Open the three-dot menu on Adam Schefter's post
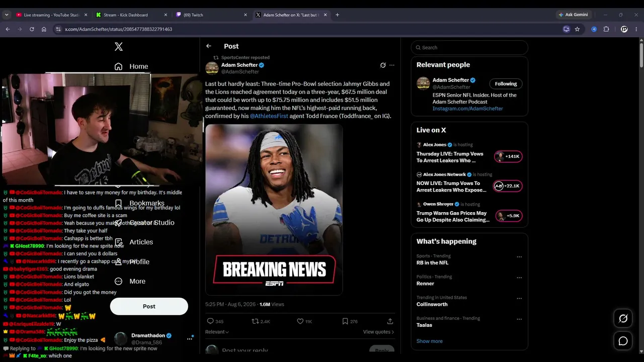This screenshot has width=644, height=362. (392, 65)
